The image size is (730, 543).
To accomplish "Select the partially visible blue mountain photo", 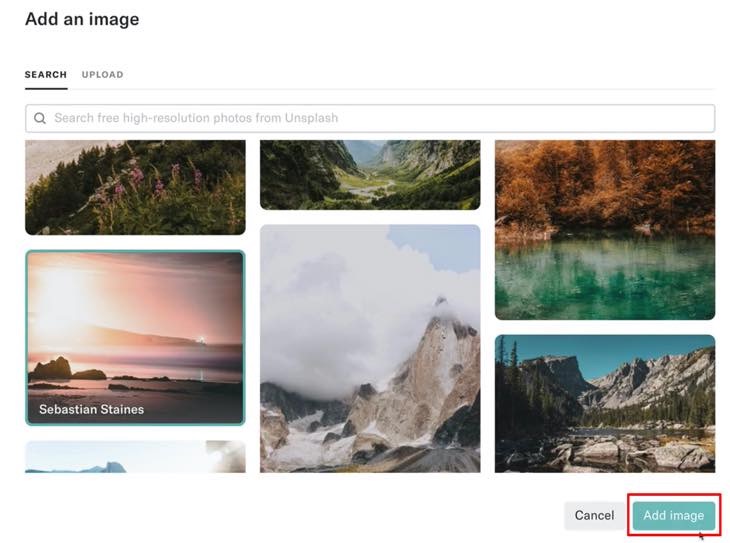I will click(135, 456).
